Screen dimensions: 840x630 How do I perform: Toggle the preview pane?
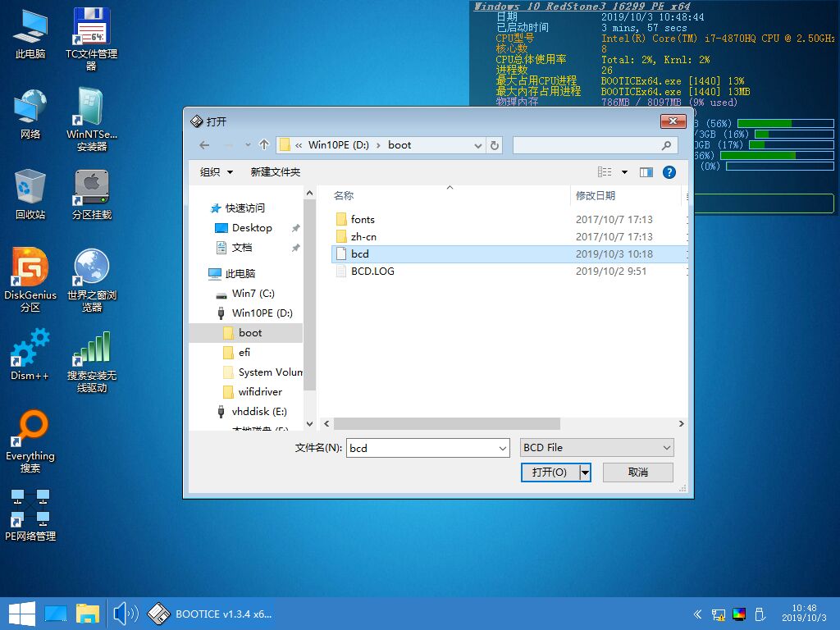pyautogui.click(x=646, y=172)
